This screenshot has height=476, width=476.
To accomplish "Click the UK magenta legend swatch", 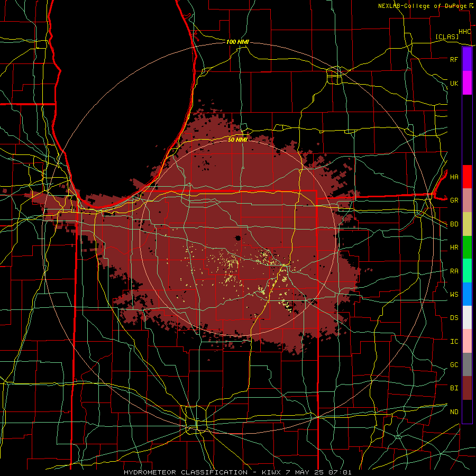I will [x=467, y=83].
